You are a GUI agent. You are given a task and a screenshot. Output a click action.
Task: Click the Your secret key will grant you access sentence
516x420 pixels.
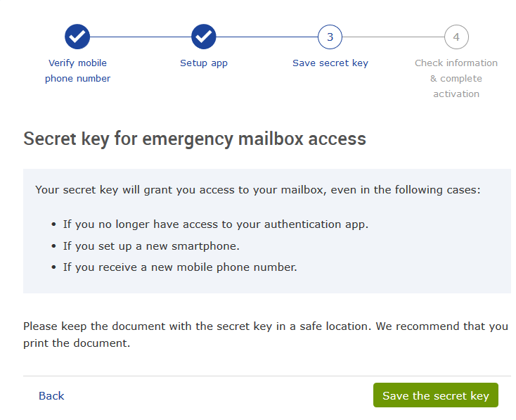[258, 190]
